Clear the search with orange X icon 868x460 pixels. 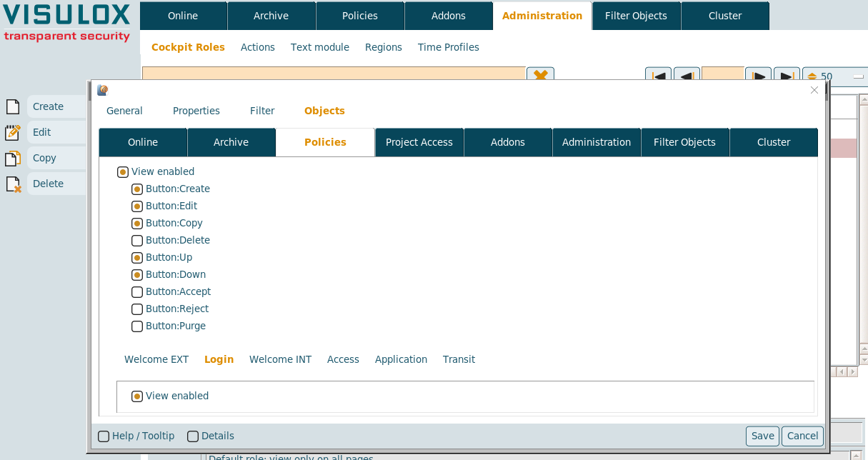(x=540, y=74)
